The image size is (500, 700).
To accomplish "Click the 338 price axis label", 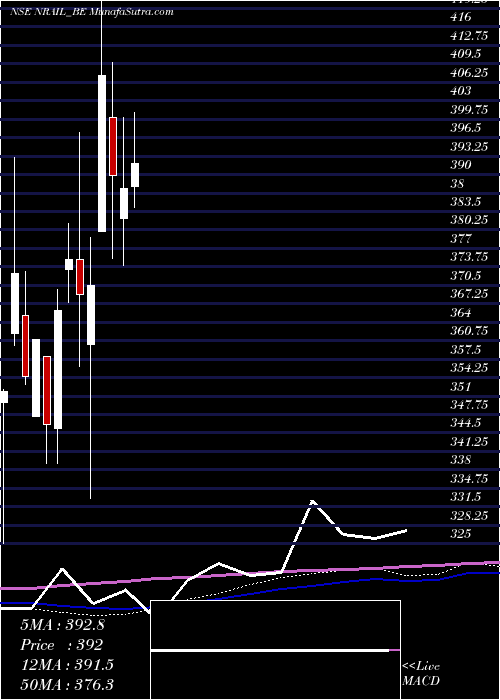I will point(461,460).
